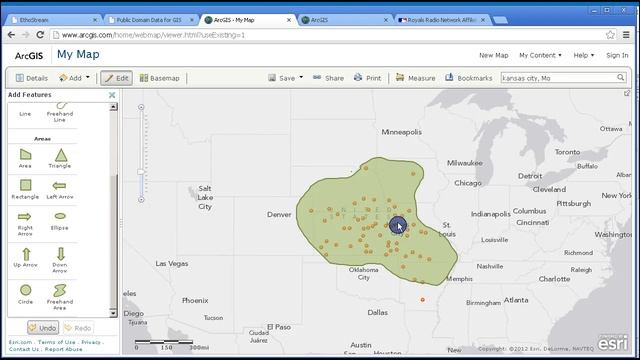Click the map zoom slider handle
This screenshot has height=360, width=640.
point(141,172)
